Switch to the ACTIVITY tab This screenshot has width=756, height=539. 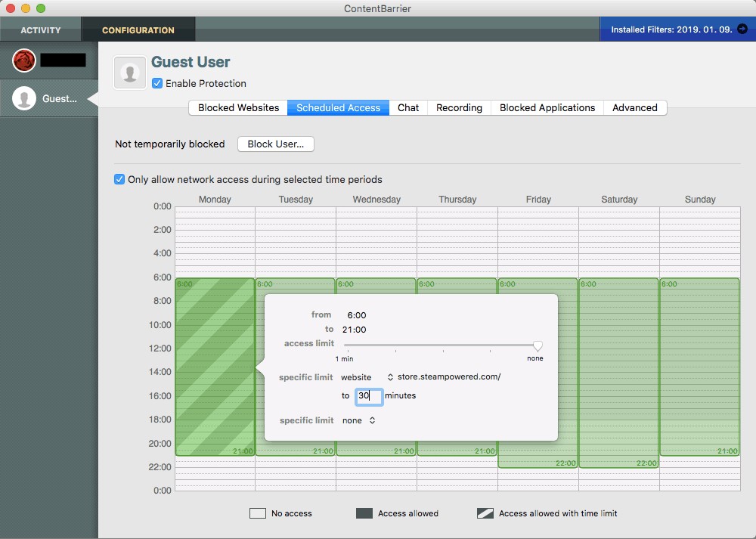[41, 29]
